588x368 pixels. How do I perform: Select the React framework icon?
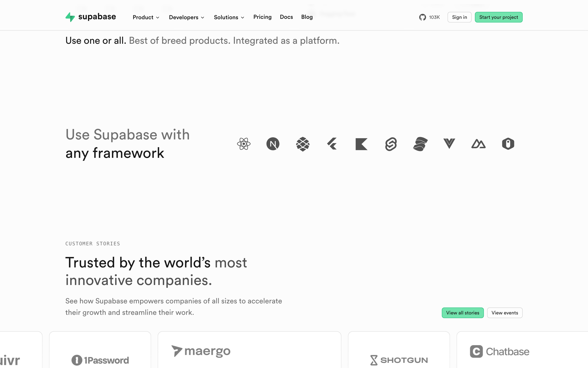[244, 144]
